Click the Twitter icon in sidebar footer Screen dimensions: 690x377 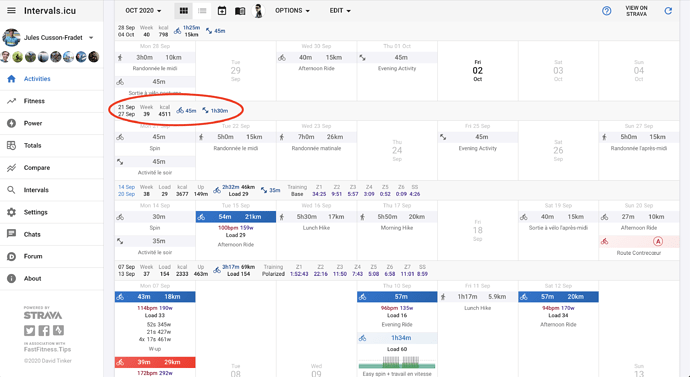(29, 330)
